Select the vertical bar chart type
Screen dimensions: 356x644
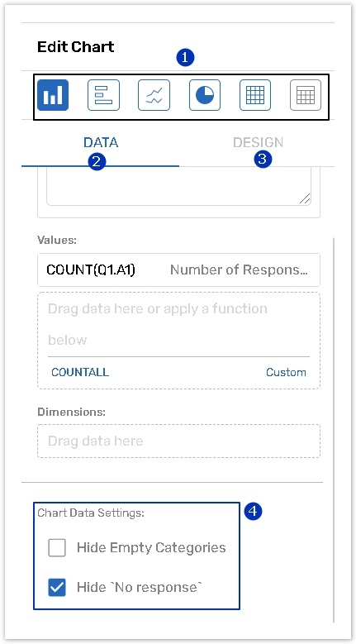[x=53, y=95]
